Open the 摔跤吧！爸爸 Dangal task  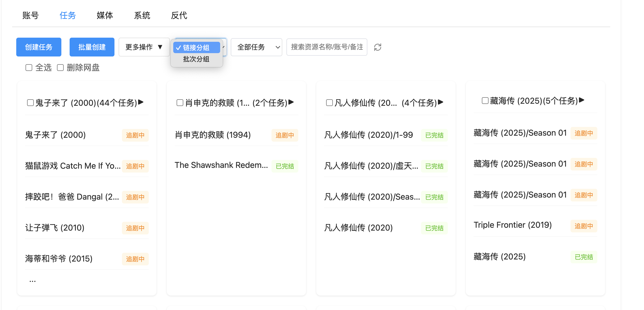click(x=72, y=197)
